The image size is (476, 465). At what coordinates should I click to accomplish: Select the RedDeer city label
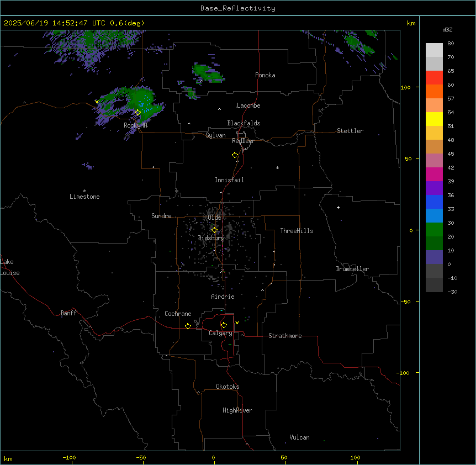pyautogui.click(x=243, y=141)
